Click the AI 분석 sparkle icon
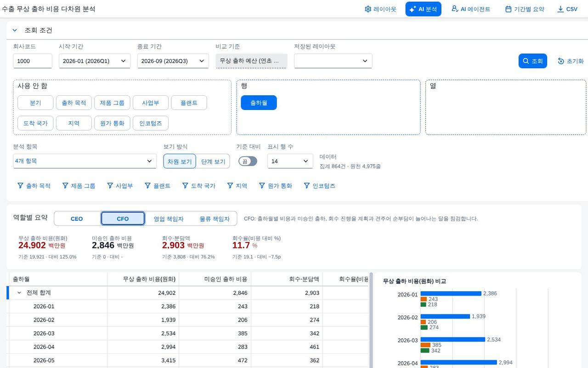The image size is (588, 368). coord(413,9)
